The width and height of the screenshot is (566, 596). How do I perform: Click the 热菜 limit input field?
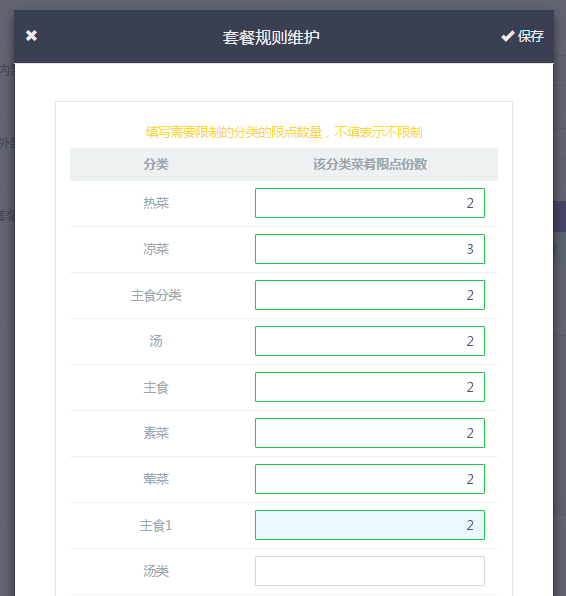(x=370, y=203)
